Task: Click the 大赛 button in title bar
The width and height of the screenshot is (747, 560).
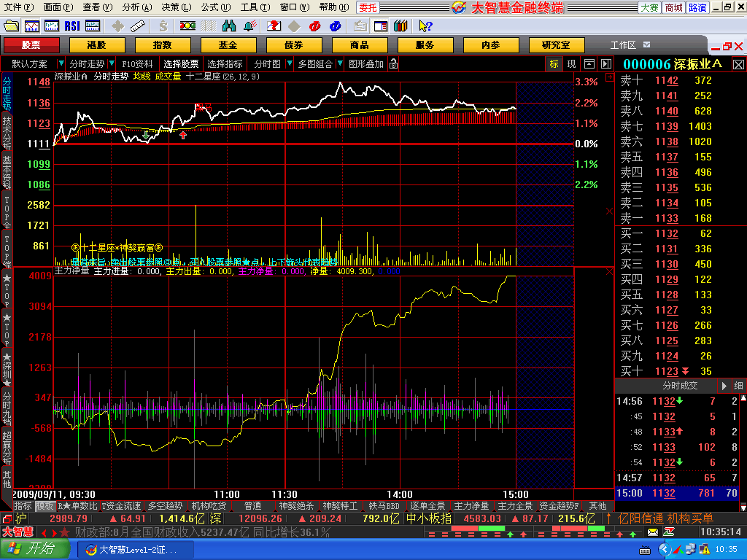Action: tap(649, 7)
